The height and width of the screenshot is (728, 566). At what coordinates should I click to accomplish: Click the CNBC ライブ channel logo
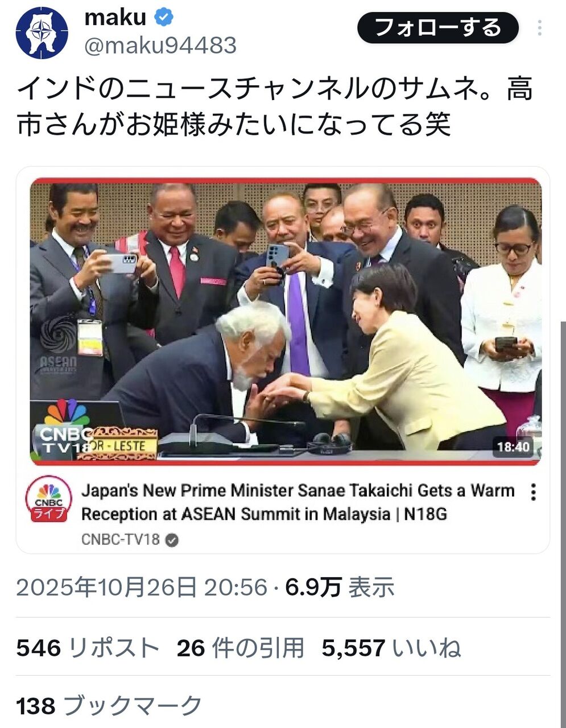(48, 499)
